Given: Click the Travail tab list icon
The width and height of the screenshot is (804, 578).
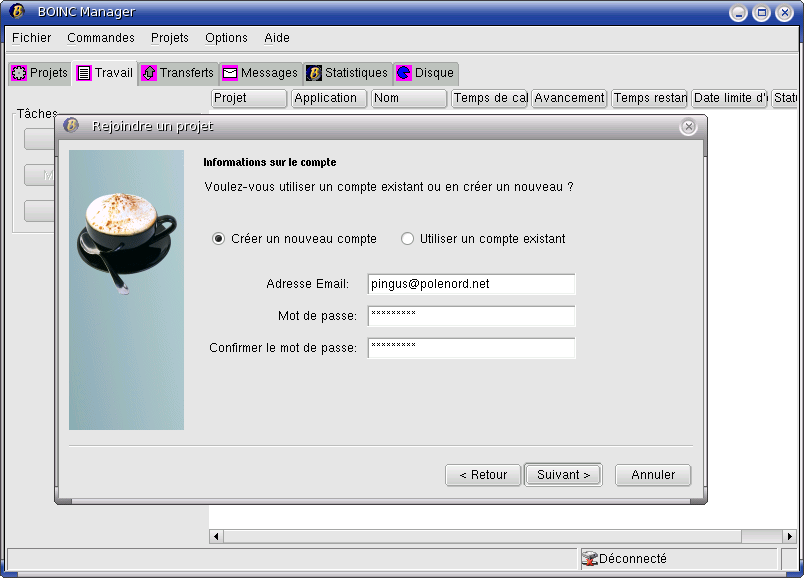Looking at the screenshot, I should click(x=84, y=73).
